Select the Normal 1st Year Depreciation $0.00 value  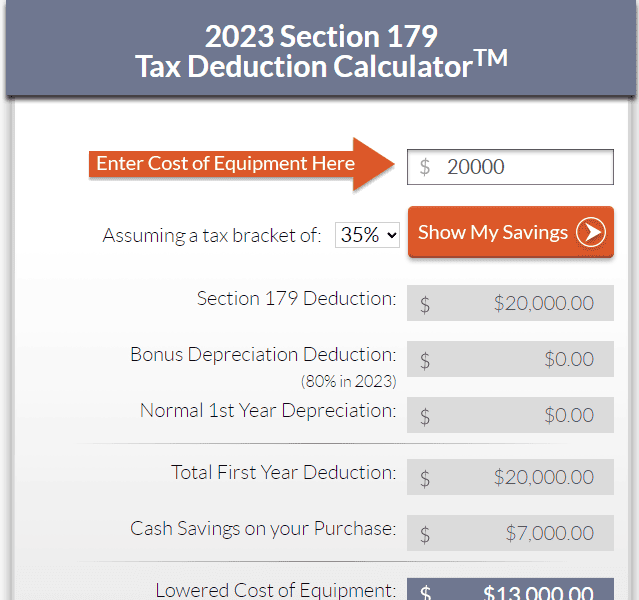[x=569, y=415]
